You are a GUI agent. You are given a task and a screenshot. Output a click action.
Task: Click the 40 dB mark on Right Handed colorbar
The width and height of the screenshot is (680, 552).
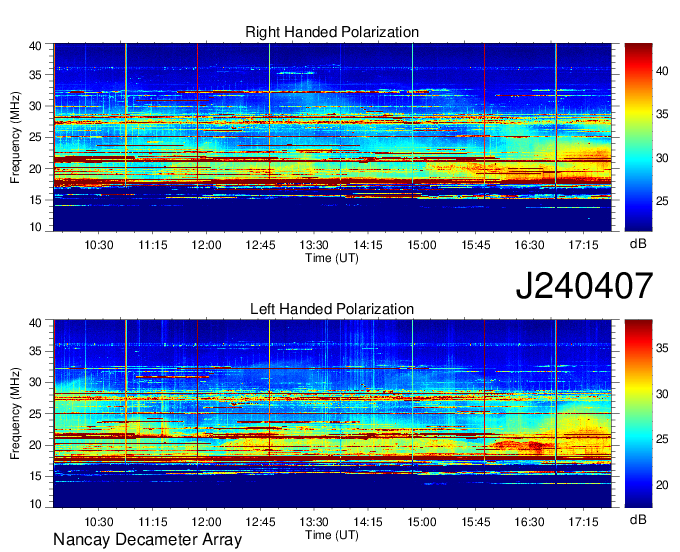[x=662, y=71]
